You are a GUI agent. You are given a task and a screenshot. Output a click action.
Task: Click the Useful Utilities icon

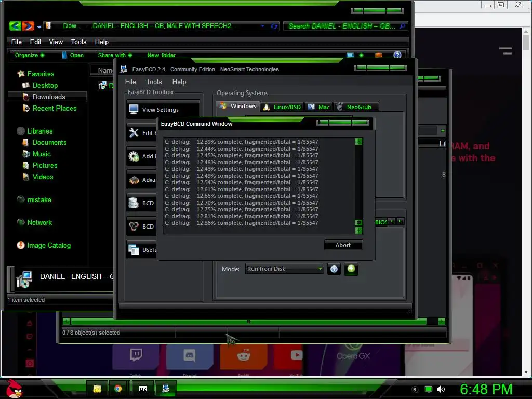point(134,250)
